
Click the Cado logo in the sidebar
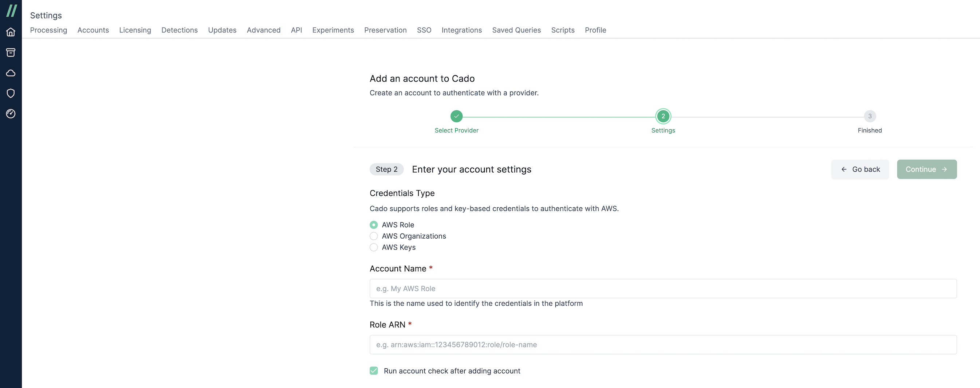(x=11, y=11)
